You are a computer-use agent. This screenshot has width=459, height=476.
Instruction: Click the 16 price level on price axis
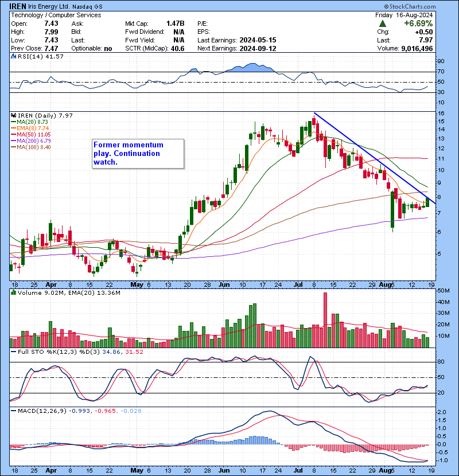[x=441, y=113]
